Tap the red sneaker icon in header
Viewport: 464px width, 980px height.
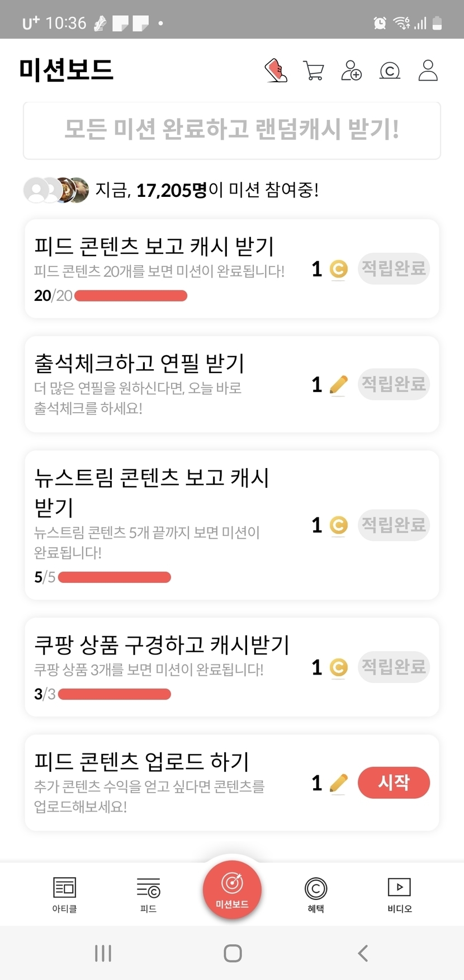(276, 71)
